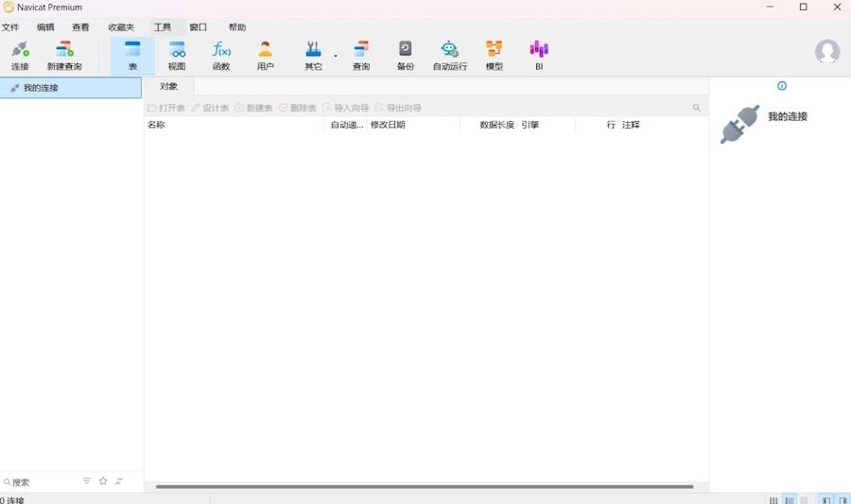Click the 模型 (Model) toolbar icon

pyautogui.click(x=494, y=56)
